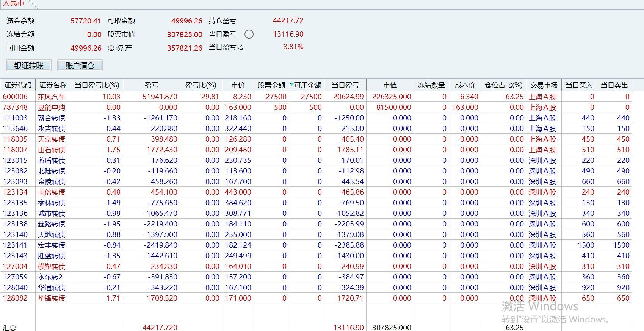This screenshot has height=331, width=644.
Task: Select the 东风汽车 holding row
Action: coord(316,97)
